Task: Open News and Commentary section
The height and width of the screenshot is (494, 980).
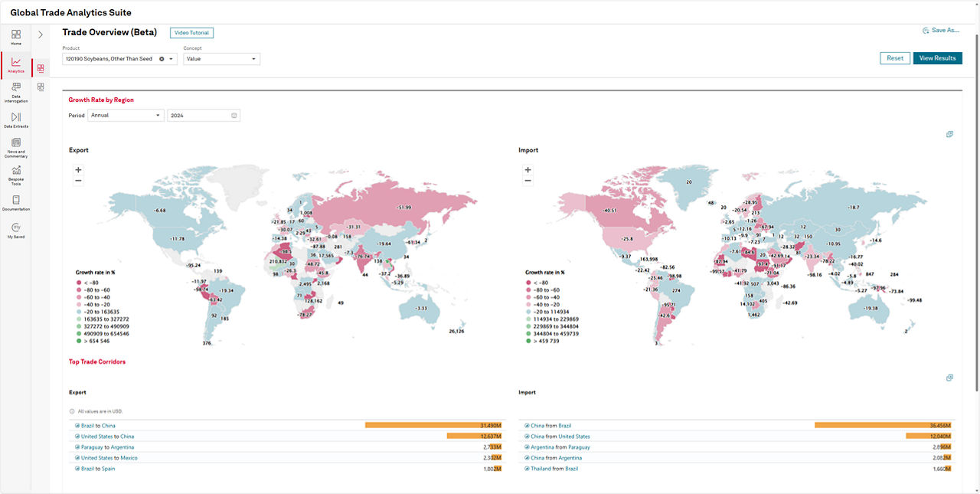Action: pos(15,147)
